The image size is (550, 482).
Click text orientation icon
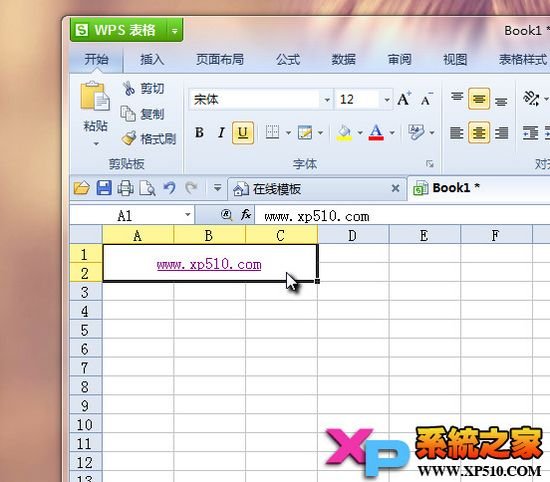(531, 99)
